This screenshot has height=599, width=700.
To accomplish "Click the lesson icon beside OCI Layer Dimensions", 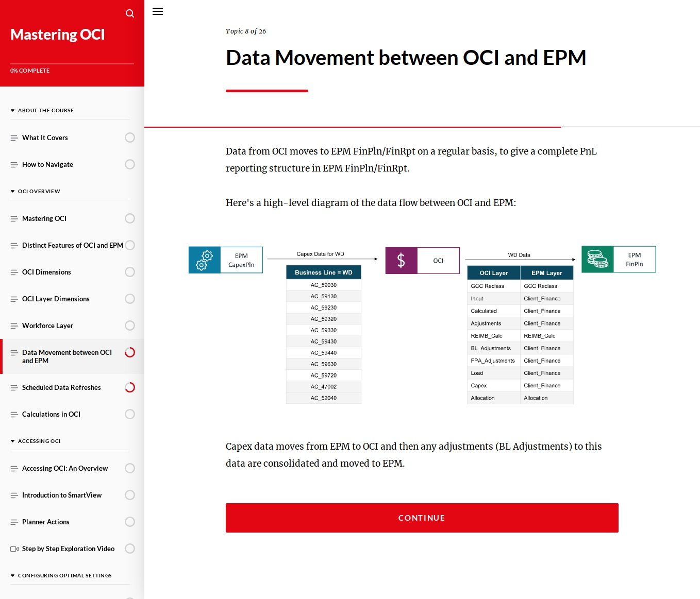I will (14, 299).
